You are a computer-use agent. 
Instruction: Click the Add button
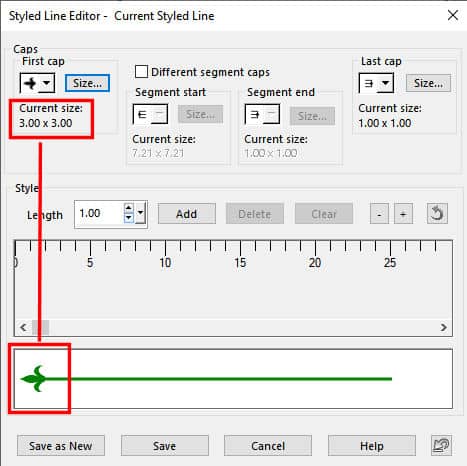click(x=187, y=214)
